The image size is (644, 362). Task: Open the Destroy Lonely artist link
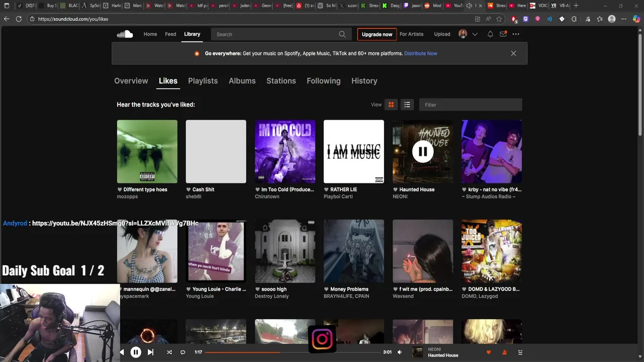pyautogui.click(x=272, y=296)
